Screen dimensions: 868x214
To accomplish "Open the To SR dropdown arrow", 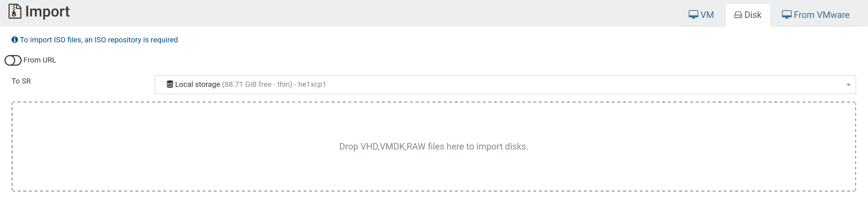I will point(849,85).
